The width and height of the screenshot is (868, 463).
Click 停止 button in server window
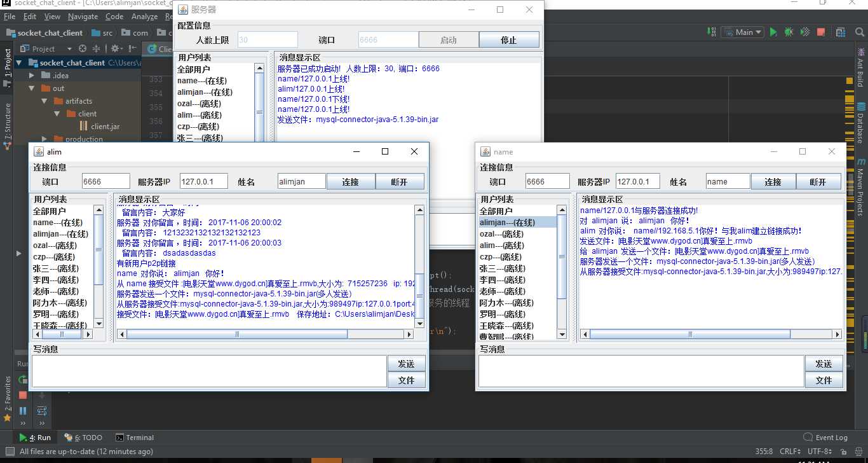coord(509,39)
